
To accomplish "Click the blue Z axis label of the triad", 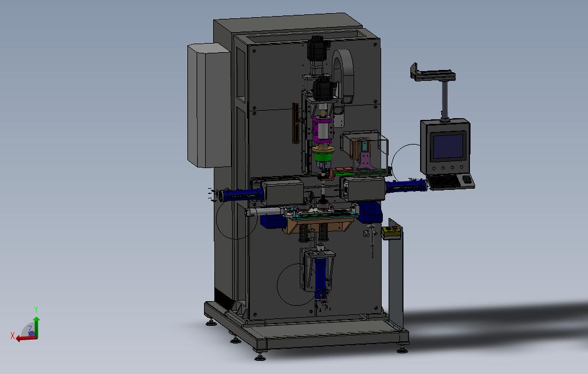I will (30, 329).
